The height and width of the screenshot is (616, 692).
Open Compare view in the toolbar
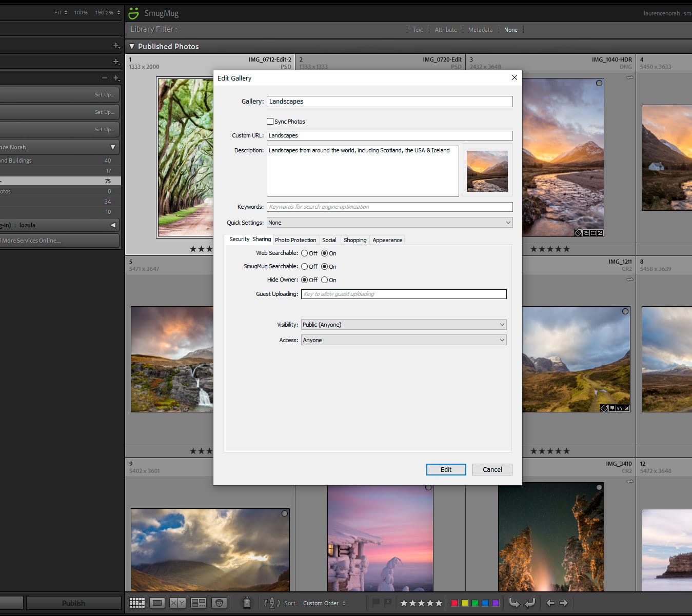(177, 603)
